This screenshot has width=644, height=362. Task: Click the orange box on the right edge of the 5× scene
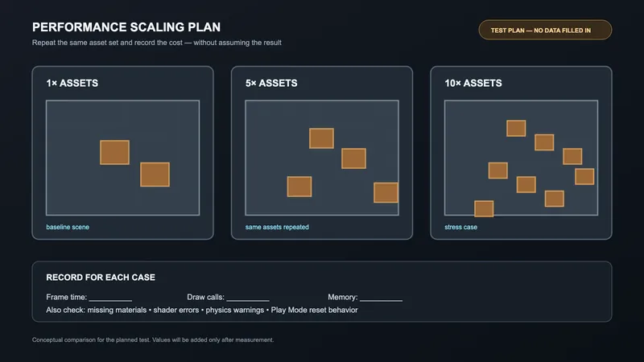click(x=386, y=192)
